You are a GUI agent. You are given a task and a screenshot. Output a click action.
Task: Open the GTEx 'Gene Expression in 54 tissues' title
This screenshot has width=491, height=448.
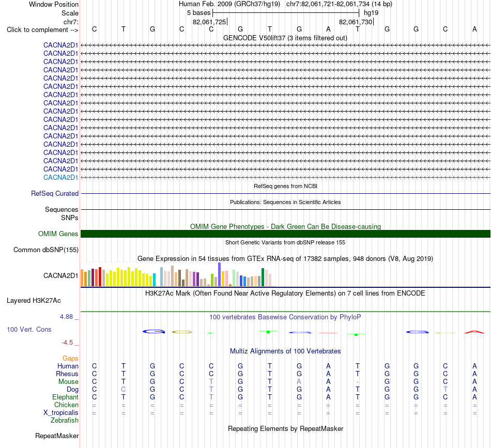click(x=285, y=258)
